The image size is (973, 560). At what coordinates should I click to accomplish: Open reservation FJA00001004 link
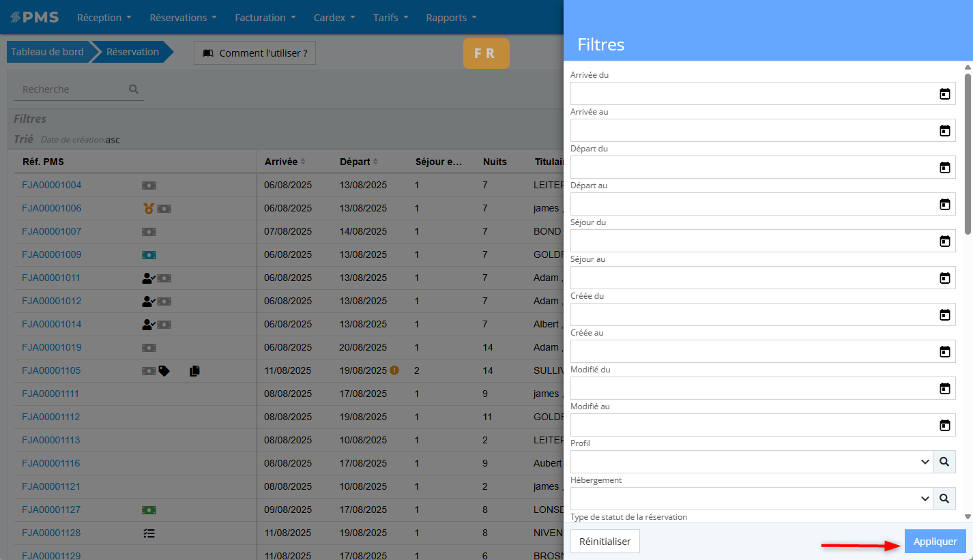pyautogui.click(x=51, y=185)
